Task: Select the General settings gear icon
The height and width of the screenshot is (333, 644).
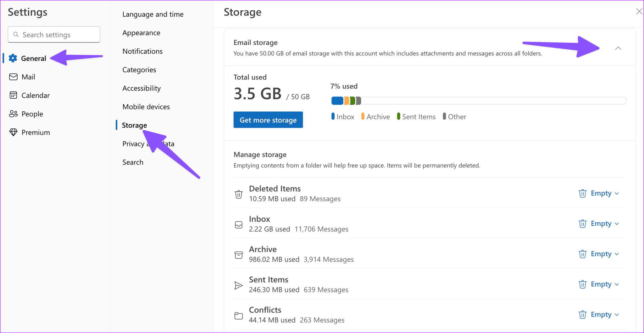Action: [13, 58]
